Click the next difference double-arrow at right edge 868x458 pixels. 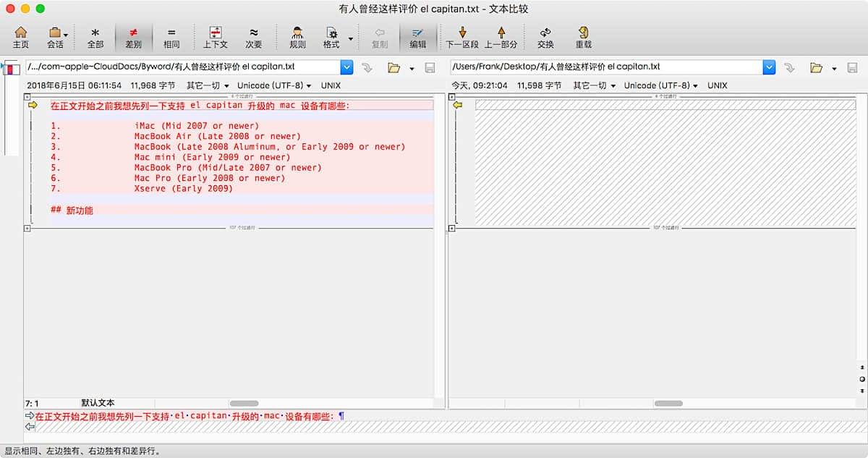[861, 391]
